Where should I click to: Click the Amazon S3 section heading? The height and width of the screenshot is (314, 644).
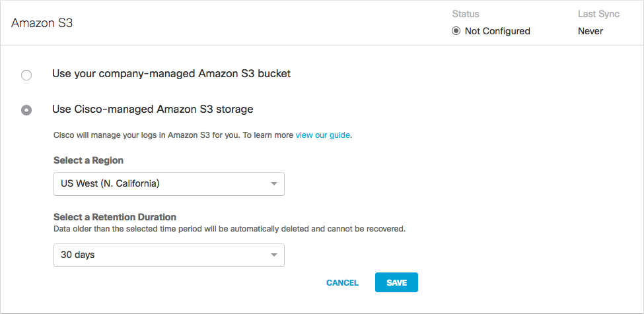42,23
